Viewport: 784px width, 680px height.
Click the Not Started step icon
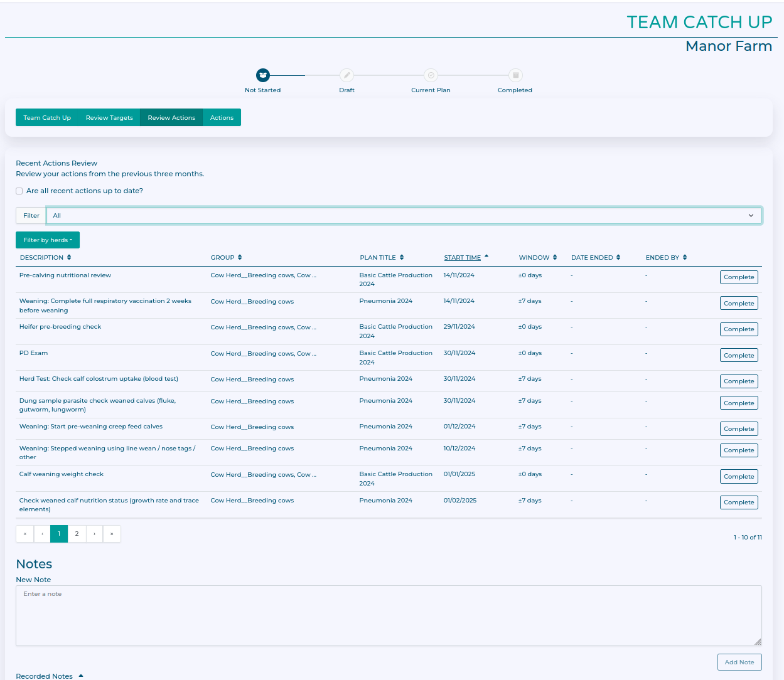pyautogui.click(x=263, y=75)
